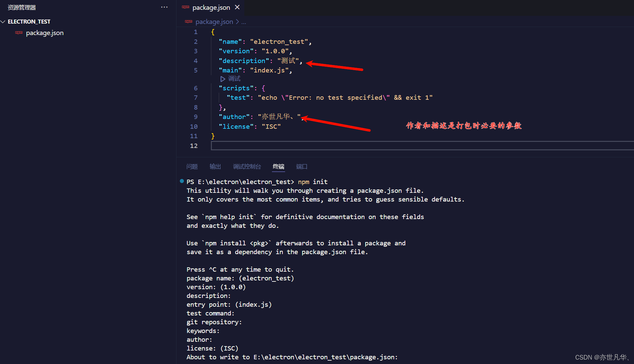Switch to the 问题 problems panel tab
This screenshot has height=364, width=634.
click(192, 166)
